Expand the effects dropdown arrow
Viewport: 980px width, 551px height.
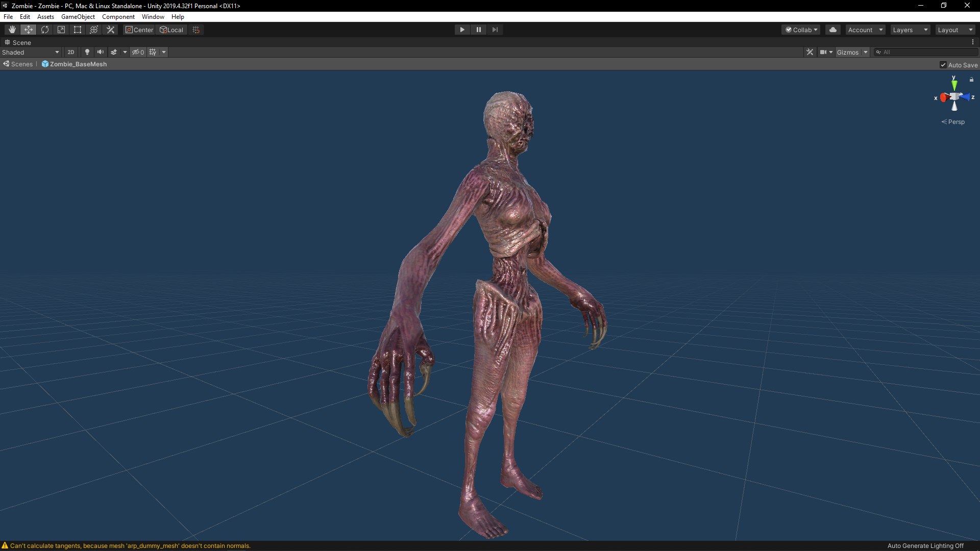[x=125, y=52]
